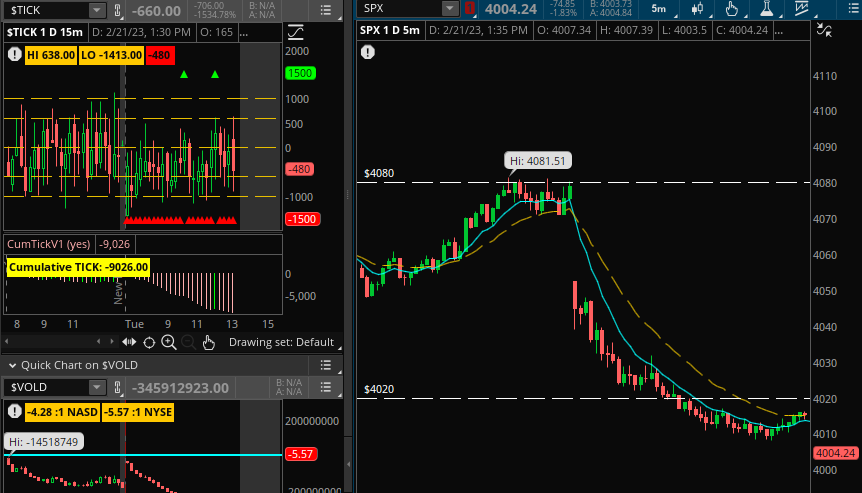
Task: Collapse the 'Quick Chart on $VOLD' section
Action: pyautogui.click(x=12, y=365)
